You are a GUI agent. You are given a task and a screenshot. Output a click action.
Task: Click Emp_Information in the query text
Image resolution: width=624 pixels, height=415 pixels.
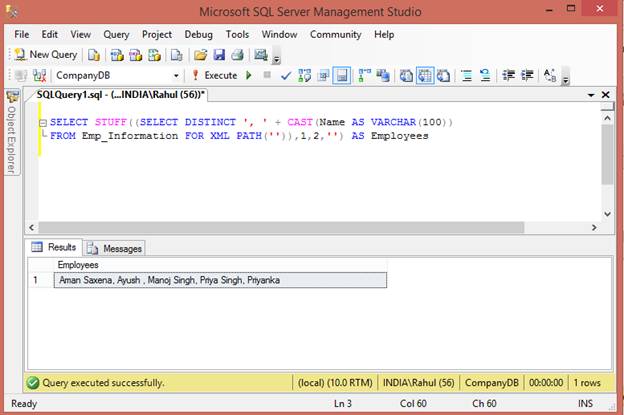pos(130,136)
